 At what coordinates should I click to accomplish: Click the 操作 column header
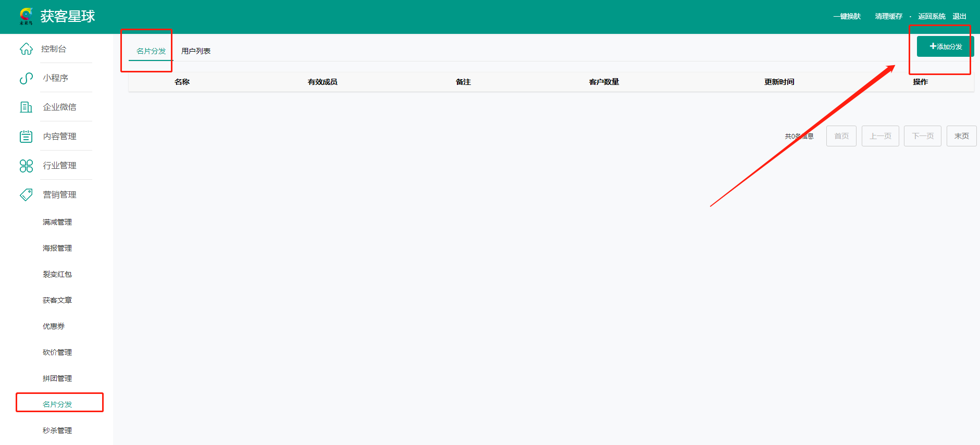coord(921,82)
